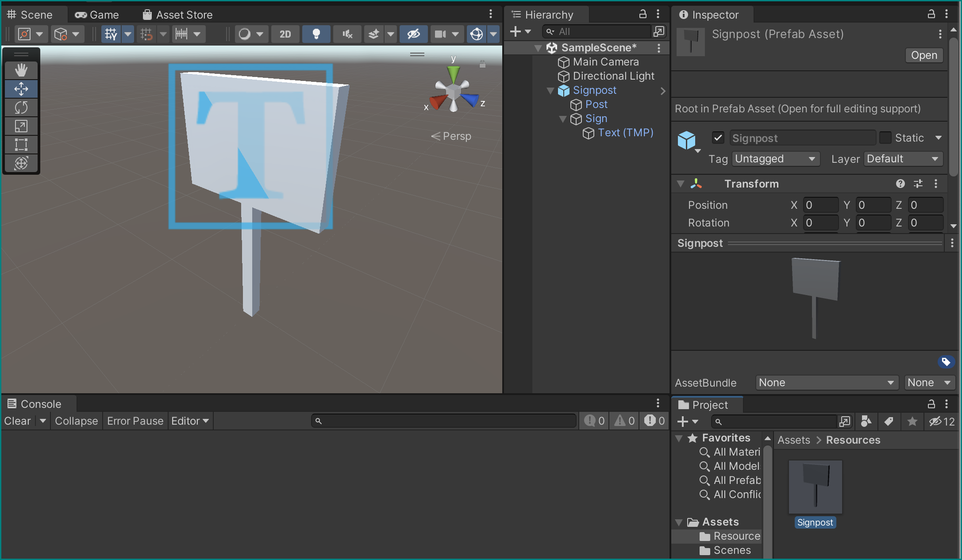Collapse the Sign hierarchy item
The image size is (962, 560).
[563, 119]
